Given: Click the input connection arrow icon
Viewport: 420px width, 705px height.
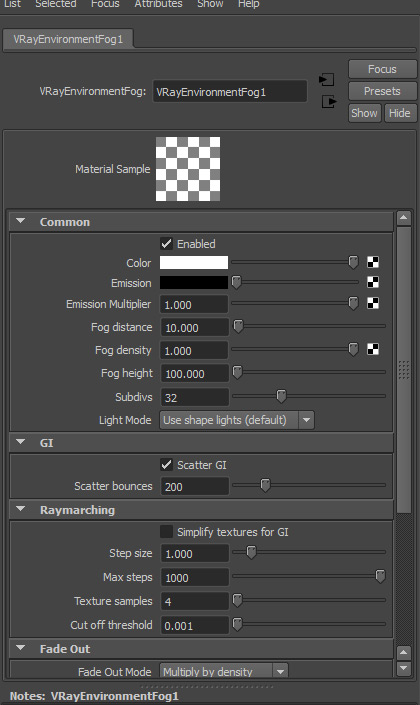Looking at the screenshot, I should pos(326,80).
